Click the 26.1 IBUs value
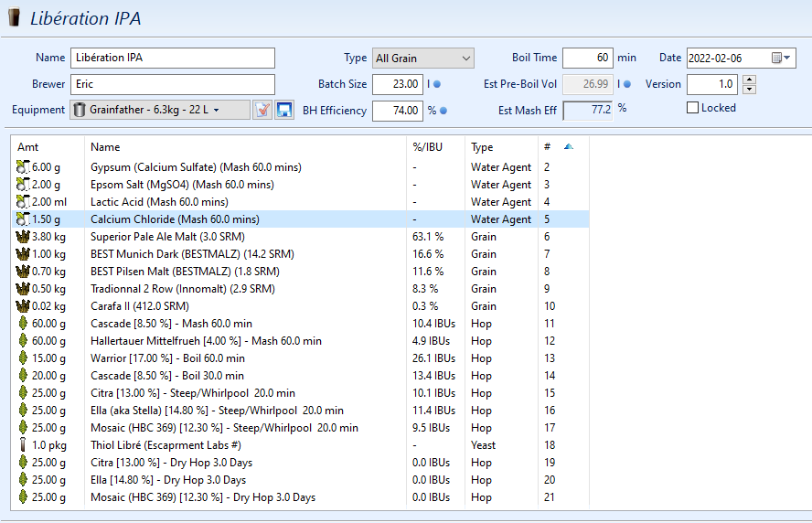 pos(433,358)
